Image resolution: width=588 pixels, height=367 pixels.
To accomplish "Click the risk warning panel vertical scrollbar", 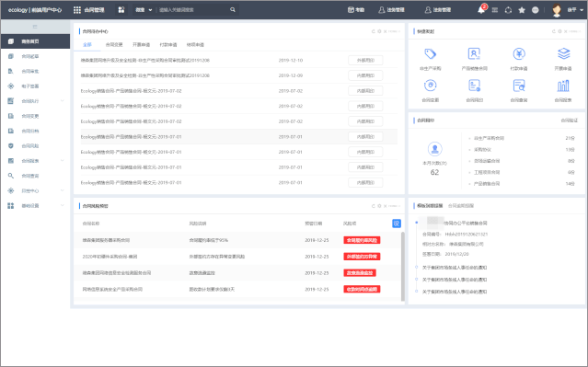I will pos(403,266).
